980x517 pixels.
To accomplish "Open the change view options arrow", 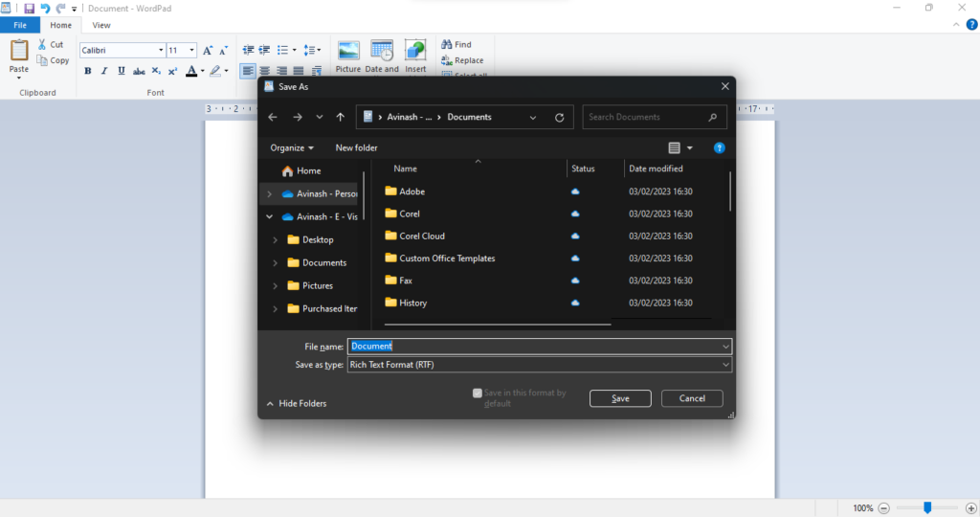I will (x=690, y=148).
